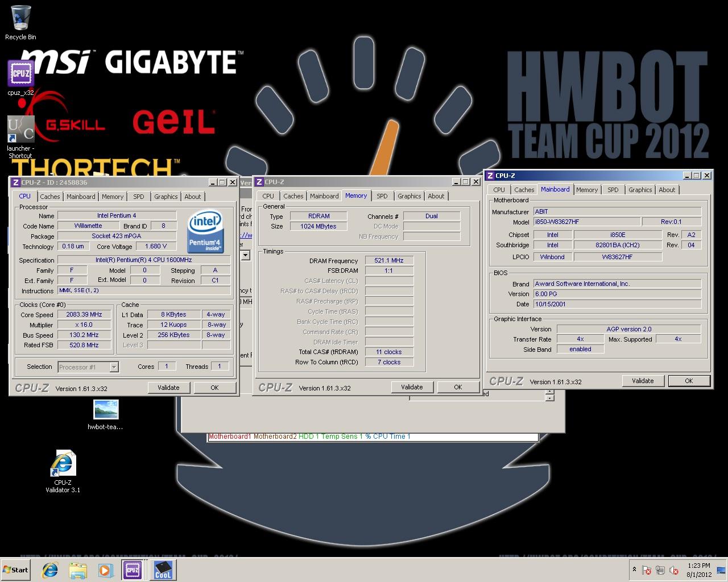728x582 pixels.
Task: Click the Motherboard1 legend label
Action: click(x=230, y=436)
